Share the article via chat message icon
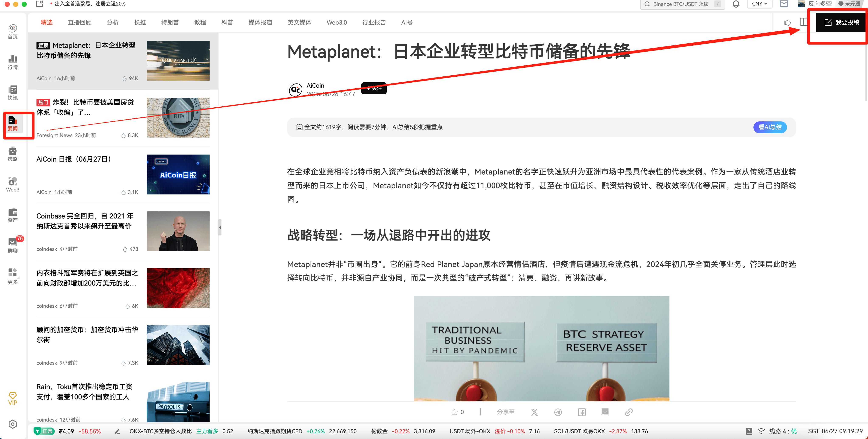The height and width of the screenshot is (439, 868). coord(605,412)
